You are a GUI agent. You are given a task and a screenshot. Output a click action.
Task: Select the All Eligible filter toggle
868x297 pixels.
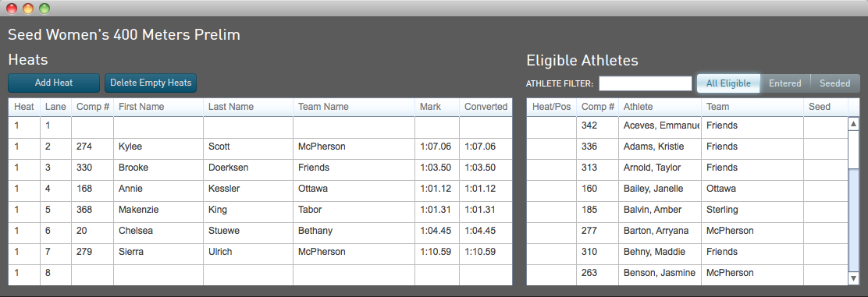pyautogui.click(x=728, y=83)
